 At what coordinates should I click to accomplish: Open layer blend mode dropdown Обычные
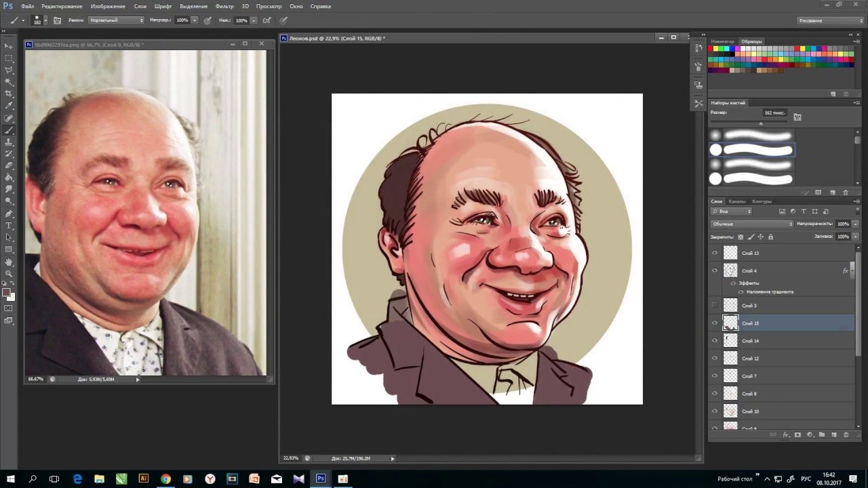click(x=751, y=224)
